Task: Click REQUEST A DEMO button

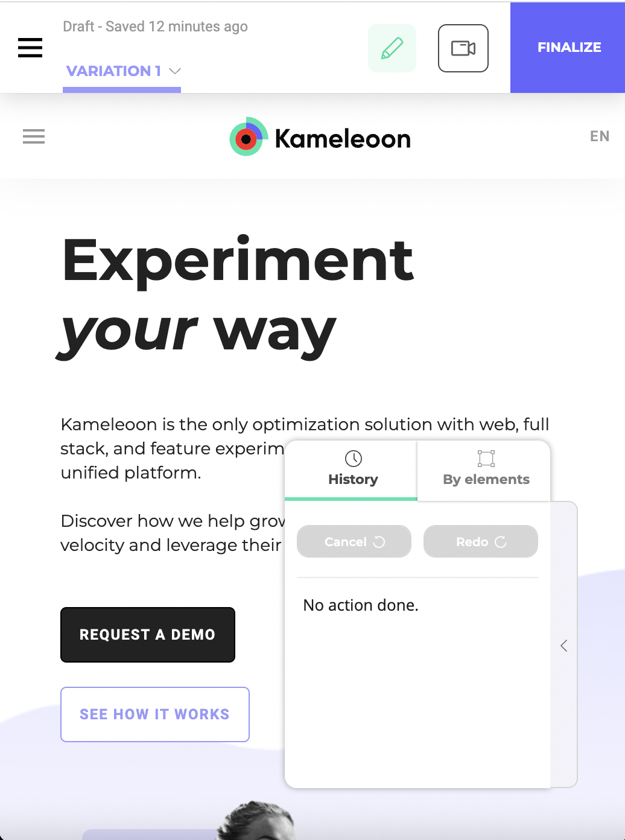Action: point(148,635)
